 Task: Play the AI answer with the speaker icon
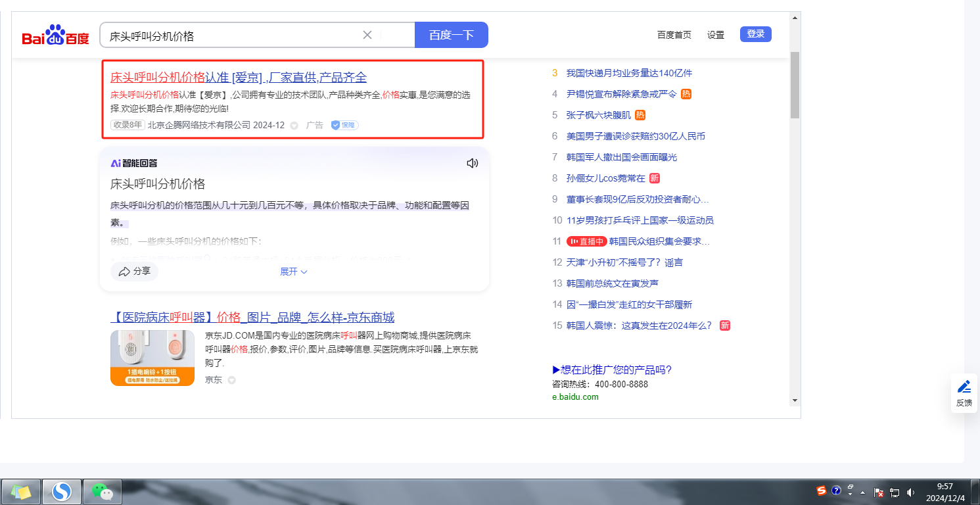tap(472, 163)
